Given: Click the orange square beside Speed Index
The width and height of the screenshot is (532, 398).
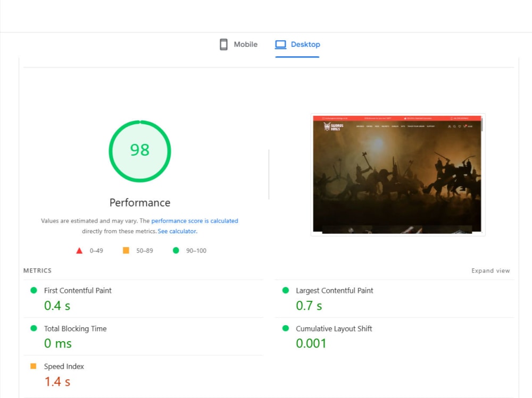Looking at the screenshot, I should tap(33, 366).
